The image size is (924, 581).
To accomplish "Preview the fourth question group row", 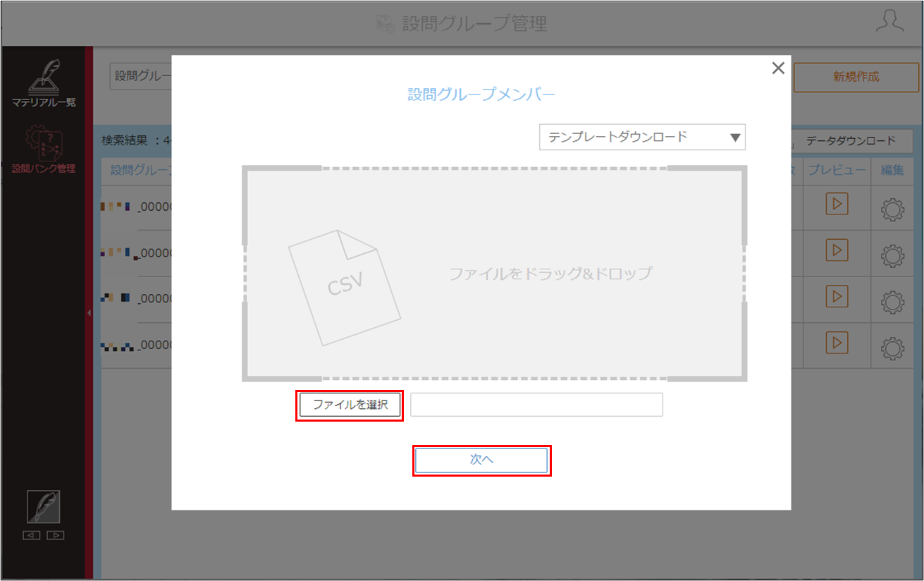I will (x=837, y=343).
